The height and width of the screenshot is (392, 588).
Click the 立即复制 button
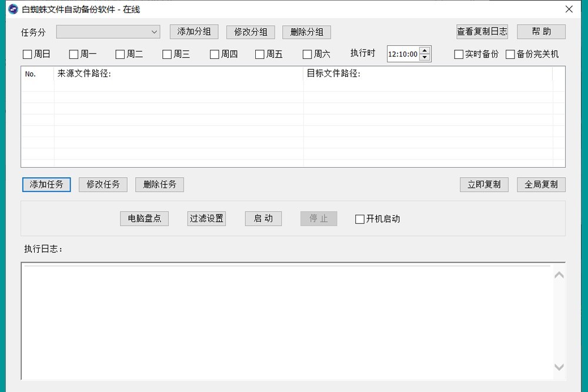pos(484,185)
